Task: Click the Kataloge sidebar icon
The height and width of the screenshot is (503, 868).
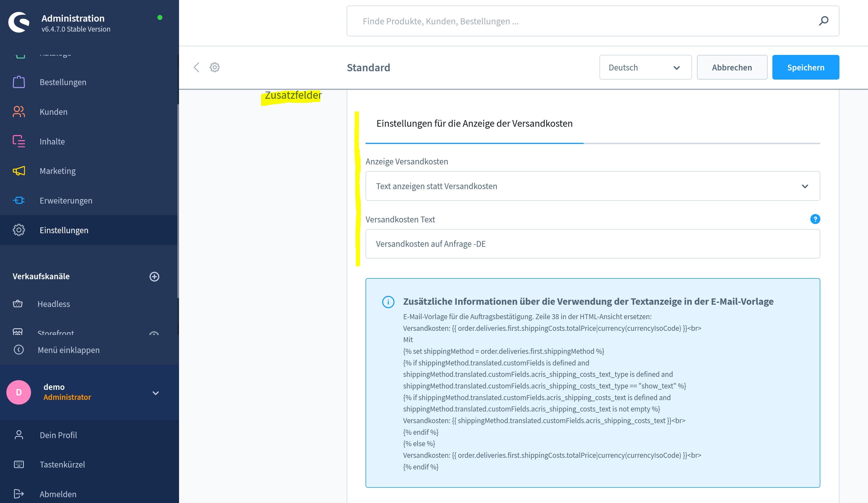Action: (x=19, y=53)
